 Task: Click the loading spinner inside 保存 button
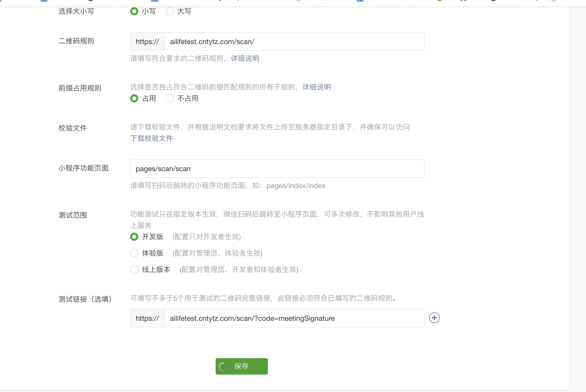click(x=222, y=367)
